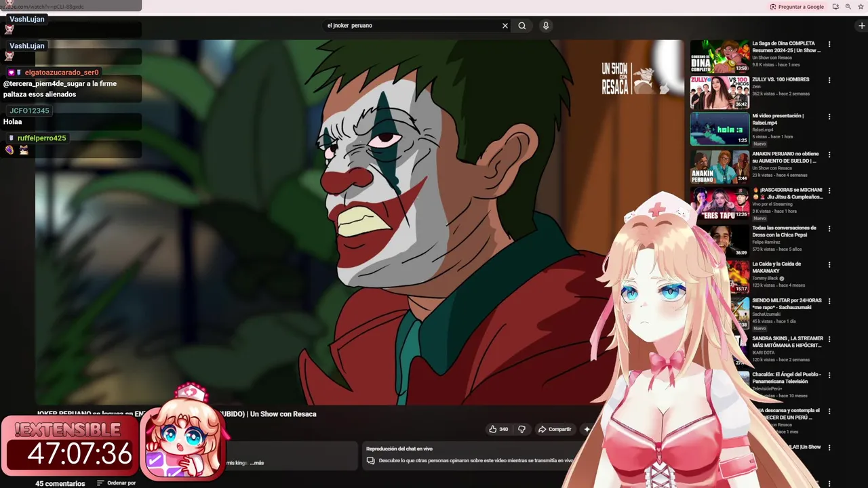Bookmark this page with star icon
The width and height of the screenshot is (868, 488).
[x=860, y=7]
